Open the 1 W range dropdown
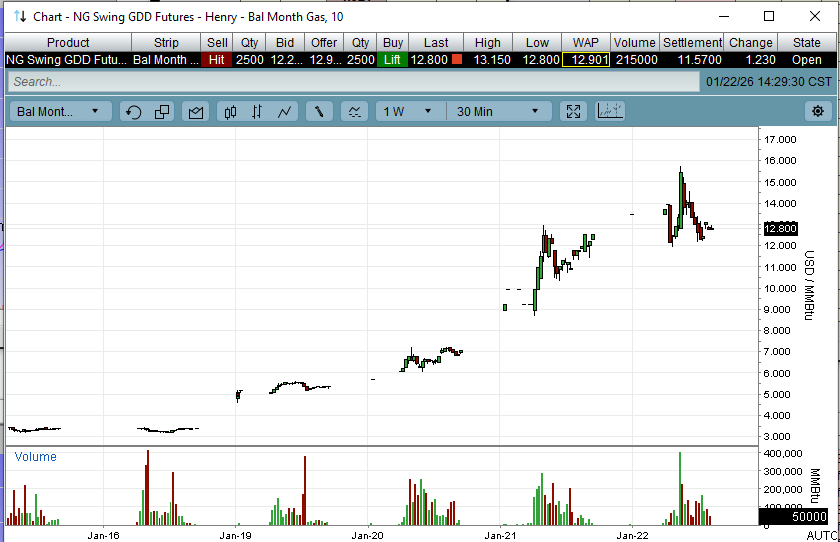840x542 pixels. coord(410,111)
